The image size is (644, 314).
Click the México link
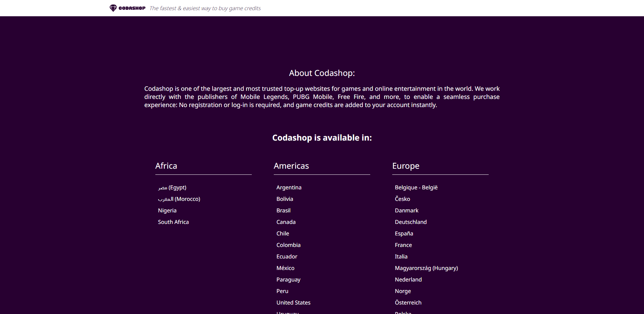point(285,268)
